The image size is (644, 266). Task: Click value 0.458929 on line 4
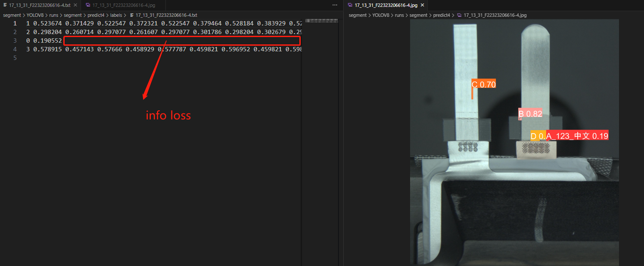140,49
